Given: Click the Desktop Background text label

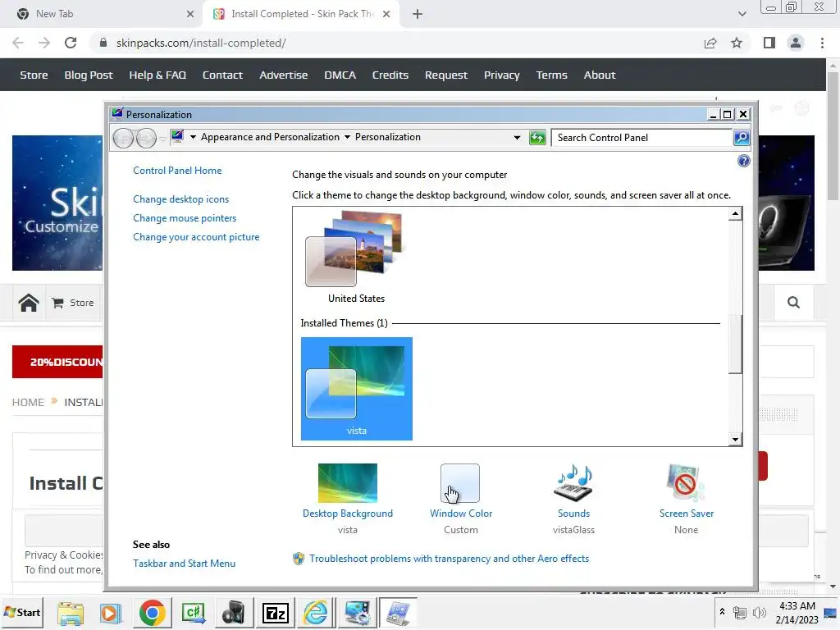Looking at the screenshot, I should coord(348,514).
